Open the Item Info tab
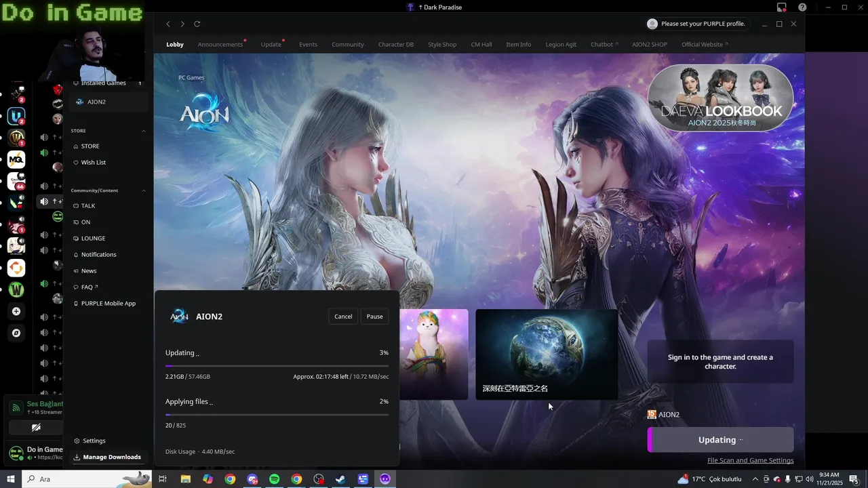868x488 pixels. [x=519, y=45]
